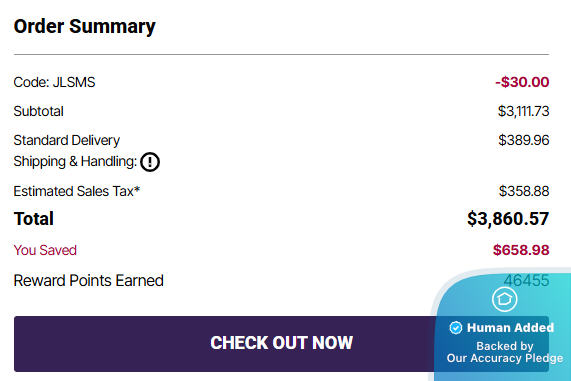The height and width of the screenshot is (381, 571).
Task: Click the Reward Points Earned label
Action: (x=88, y=281)
